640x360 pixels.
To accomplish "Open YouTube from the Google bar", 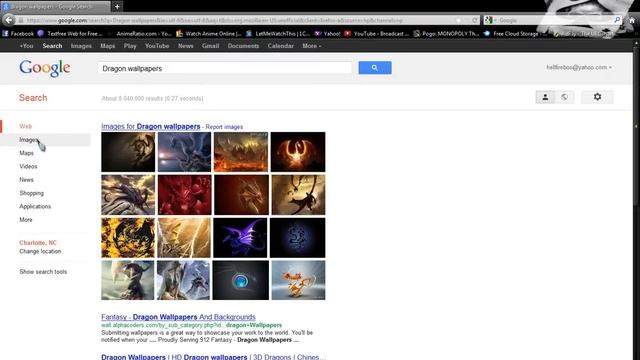I will [x=157, y=46].
